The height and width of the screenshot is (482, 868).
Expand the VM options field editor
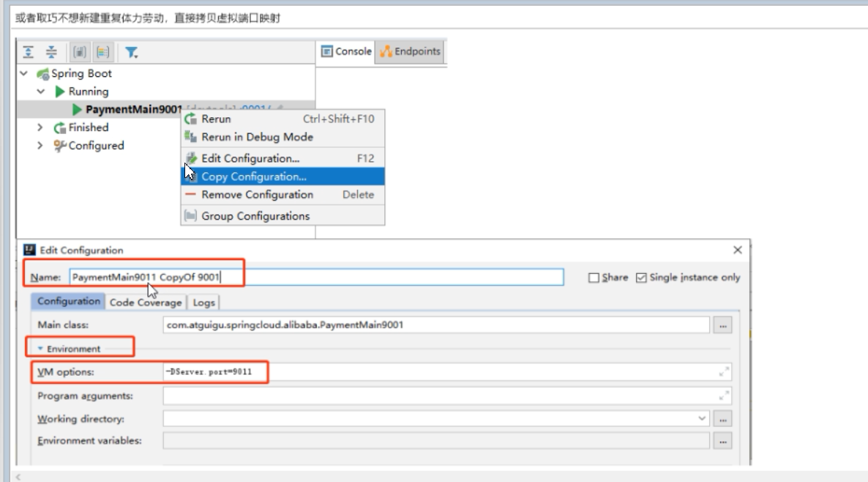coord(724,371)
